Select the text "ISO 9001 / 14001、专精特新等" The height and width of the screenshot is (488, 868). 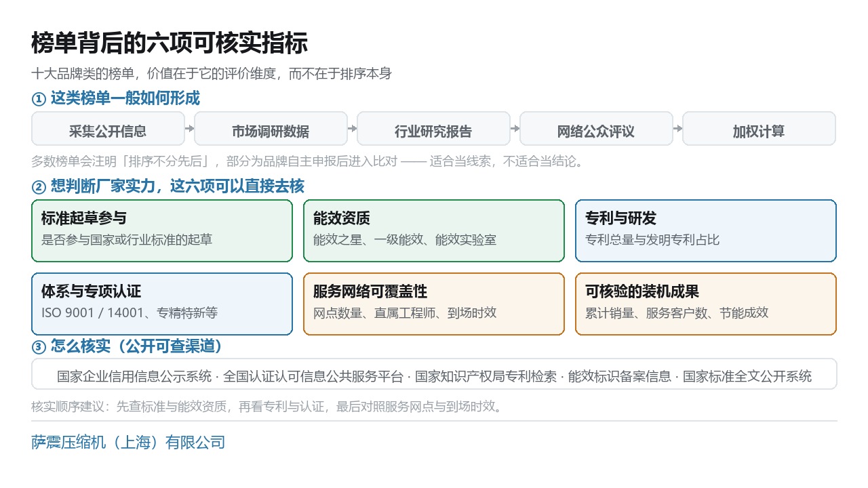tap(130, 313)
